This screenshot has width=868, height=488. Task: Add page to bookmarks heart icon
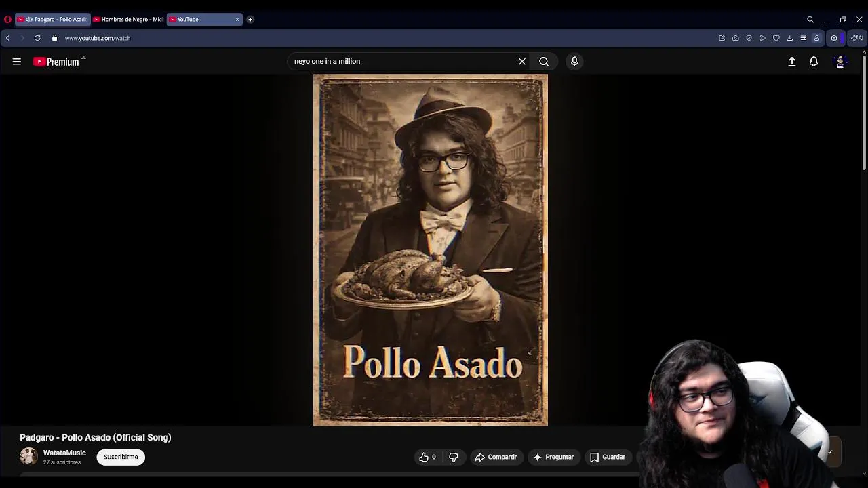pos(776,38)
